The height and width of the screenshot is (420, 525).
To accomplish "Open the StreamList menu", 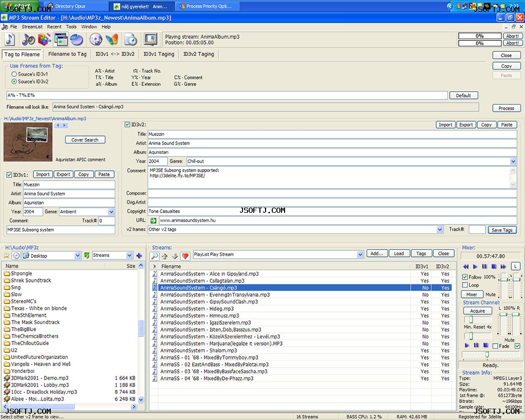I will click(32, 27).
